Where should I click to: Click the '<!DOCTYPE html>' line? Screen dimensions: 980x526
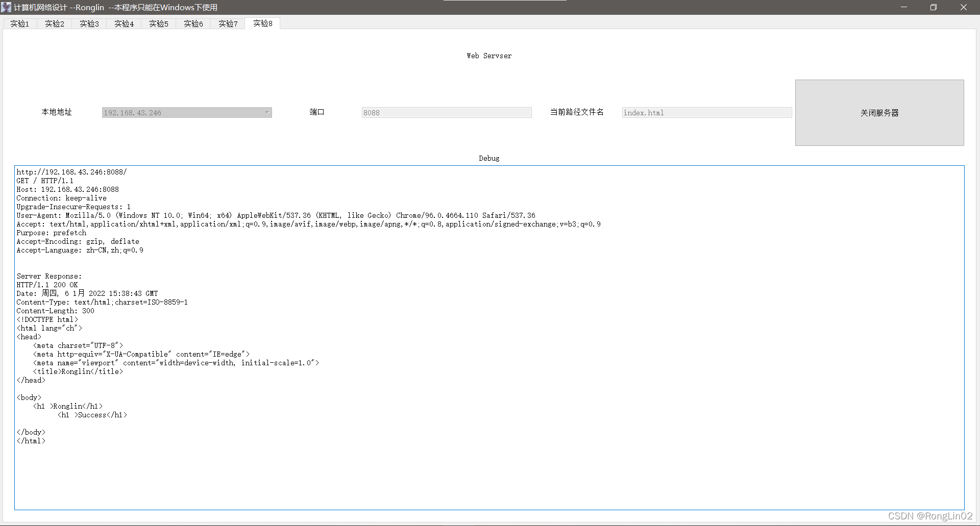(x=47, y=319)
